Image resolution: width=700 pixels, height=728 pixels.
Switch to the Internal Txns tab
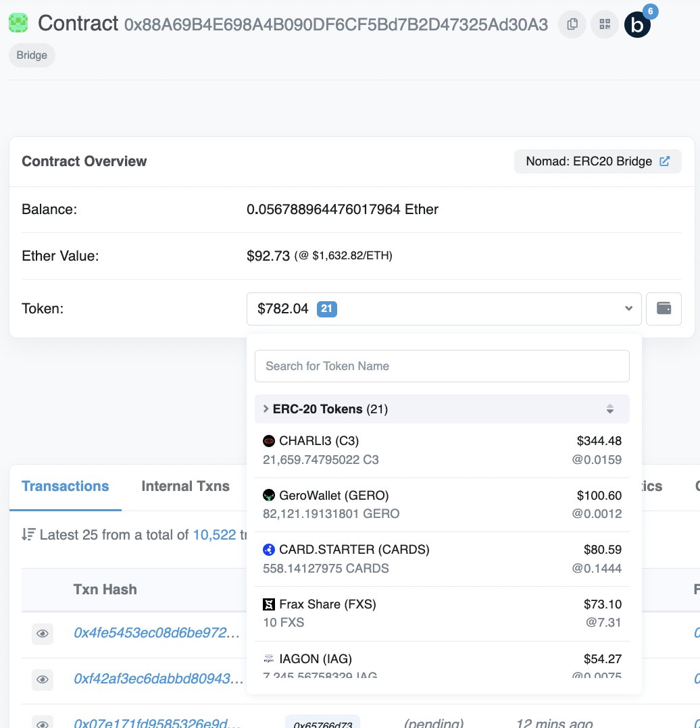pos(185,486)
